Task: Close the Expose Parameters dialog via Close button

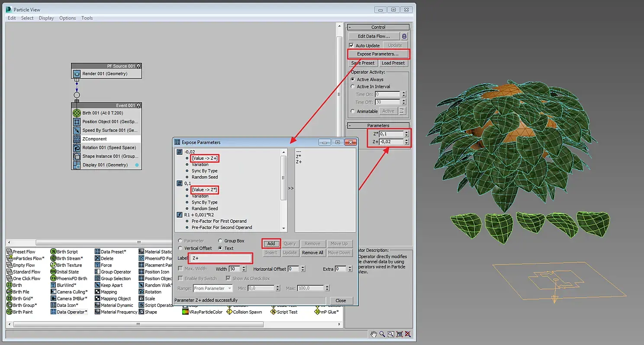Action: [341, 300]
